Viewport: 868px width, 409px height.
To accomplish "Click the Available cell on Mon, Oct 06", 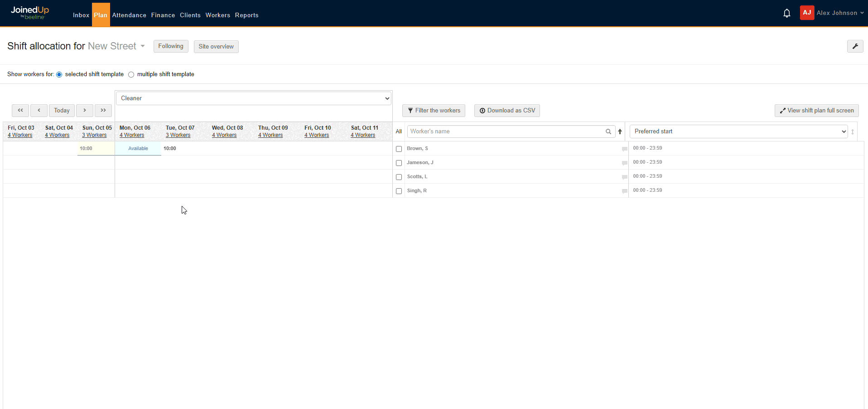I will click(138, 148).
